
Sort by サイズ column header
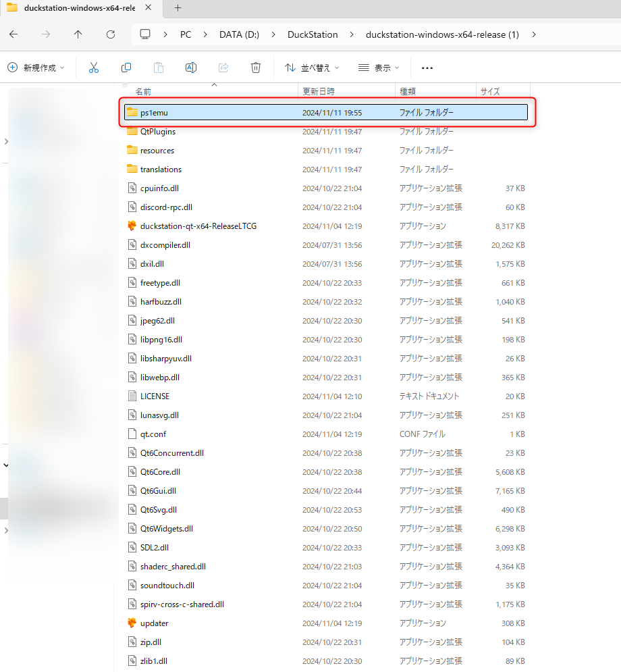pos(490,91)
